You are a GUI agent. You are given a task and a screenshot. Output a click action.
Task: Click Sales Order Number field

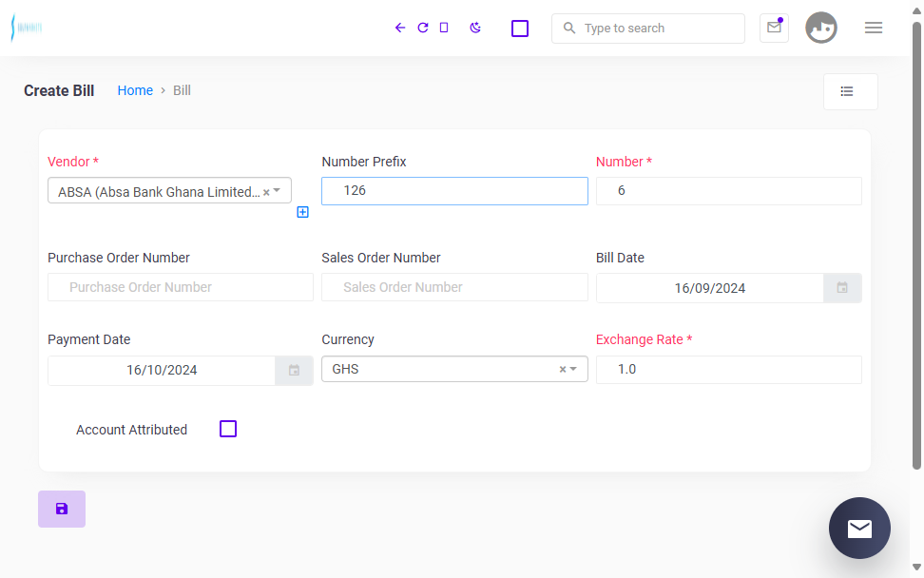(x=454, y=287)
